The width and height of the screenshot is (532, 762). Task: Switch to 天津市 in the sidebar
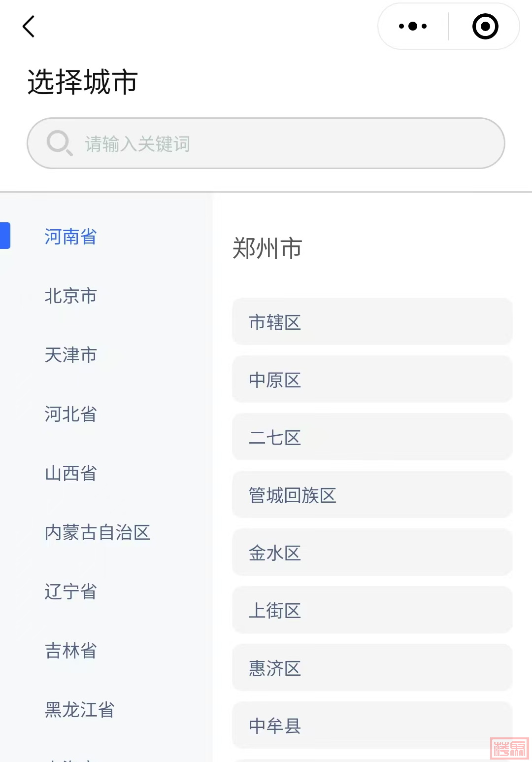pyautogui.click(x=70, y=355)
